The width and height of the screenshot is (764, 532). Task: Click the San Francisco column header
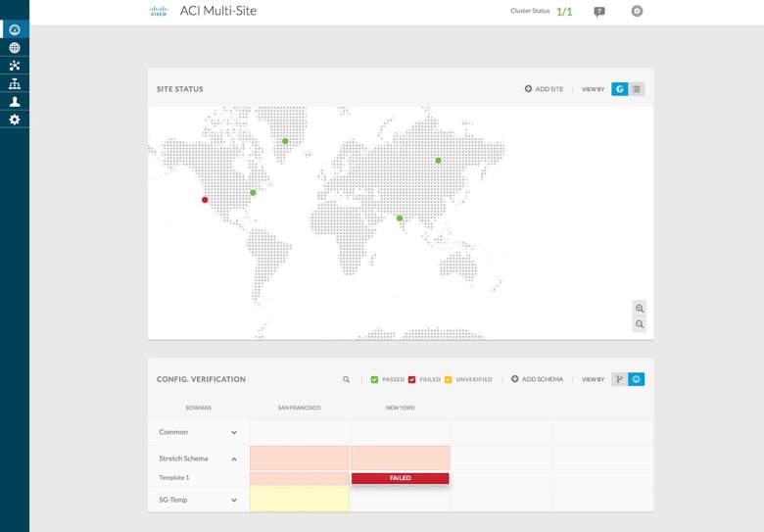(299, 408)
